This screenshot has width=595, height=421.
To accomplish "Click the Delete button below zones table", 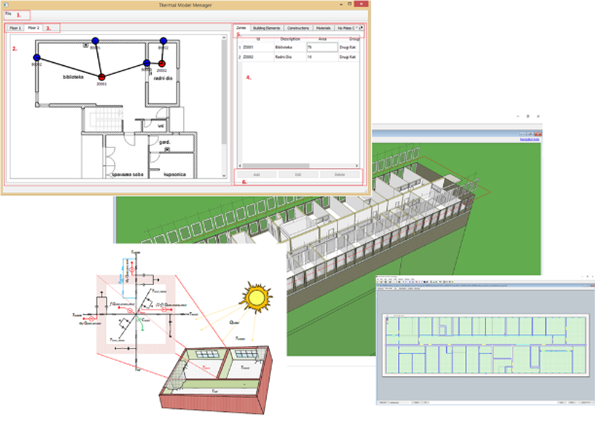I will coord(340,175).
